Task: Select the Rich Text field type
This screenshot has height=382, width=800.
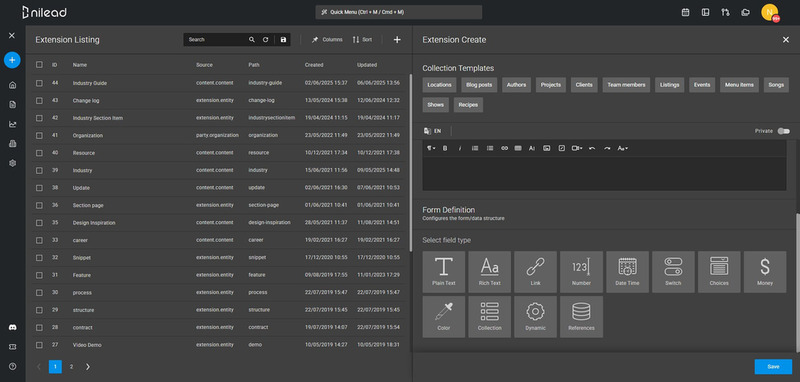Action: (x=490, y=272)
